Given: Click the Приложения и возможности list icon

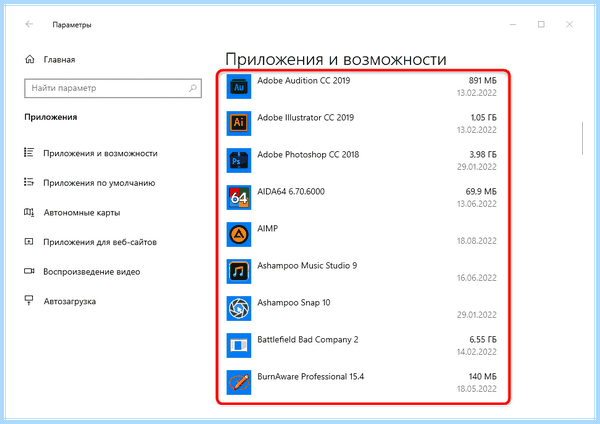Looking at the screenshot, I should tap(29, 153).
